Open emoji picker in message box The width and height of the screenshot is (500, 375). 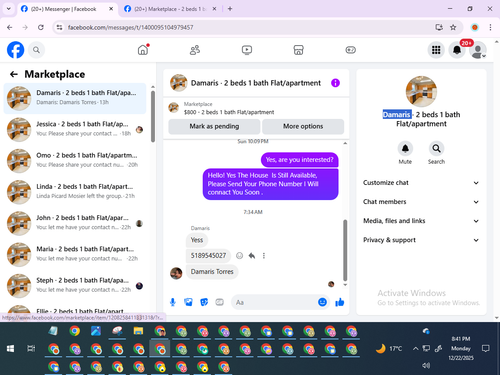coord(322,302)
